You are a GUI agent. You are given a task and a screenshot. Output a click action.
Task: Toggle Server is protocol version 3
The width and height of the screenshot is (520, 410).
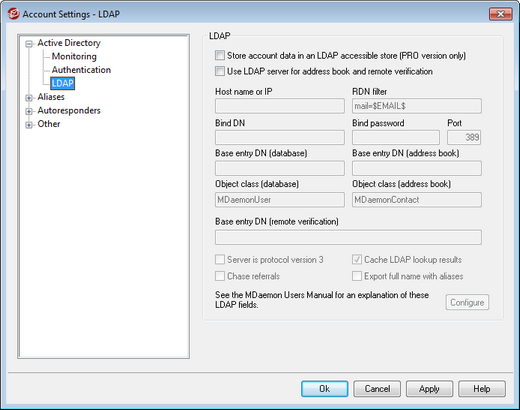[220, 259]
